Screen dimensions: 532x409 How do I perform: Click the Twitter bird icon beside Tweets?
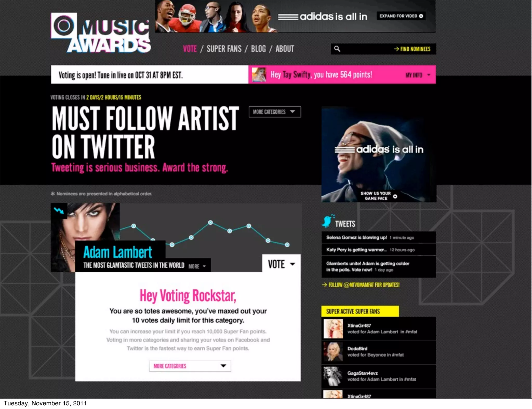pos(328,221)
